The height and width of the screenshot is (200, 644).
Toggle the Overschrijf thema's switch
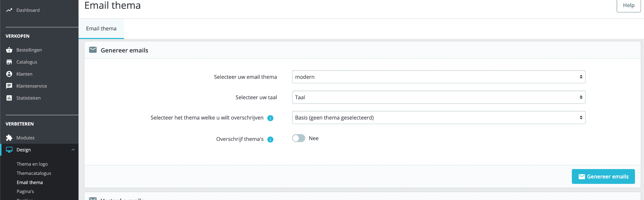299,138
